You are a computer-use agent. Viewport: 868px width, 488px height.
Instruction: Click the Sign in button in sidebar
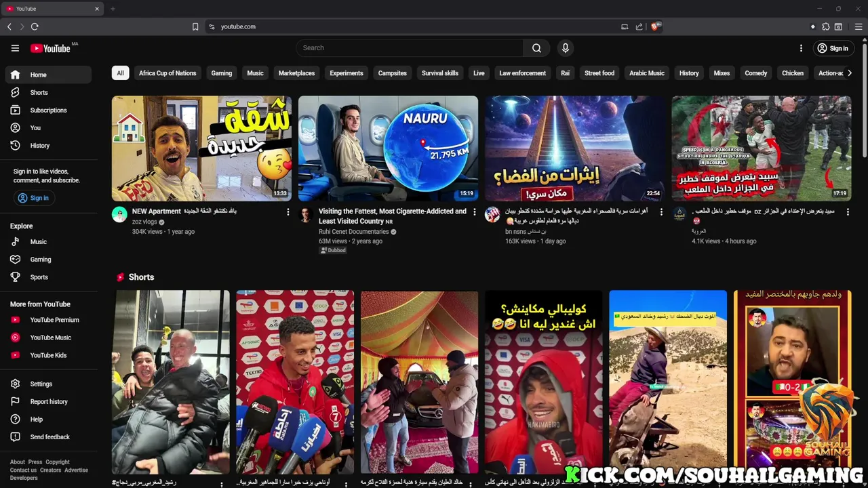pyautogui.click(x=33, y=198)
